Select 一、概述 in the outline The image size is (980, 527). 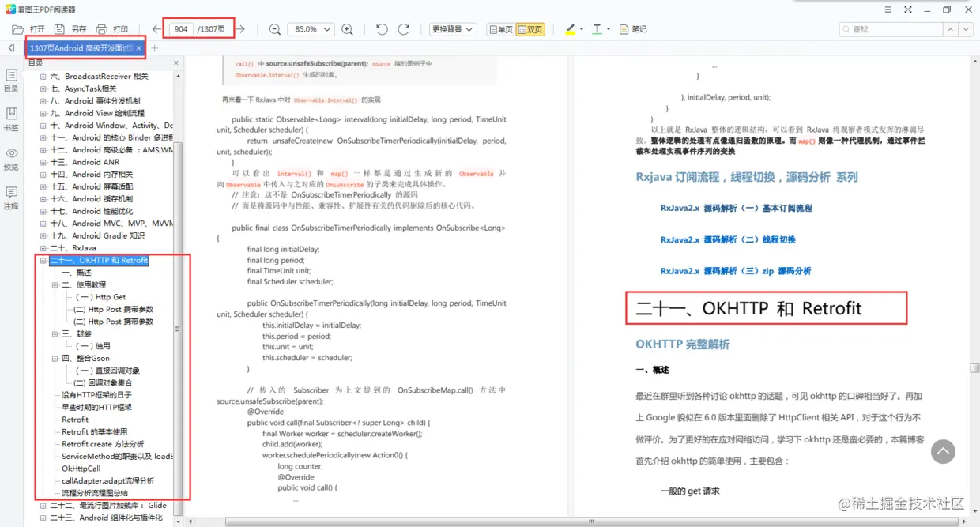click(77, 273)
